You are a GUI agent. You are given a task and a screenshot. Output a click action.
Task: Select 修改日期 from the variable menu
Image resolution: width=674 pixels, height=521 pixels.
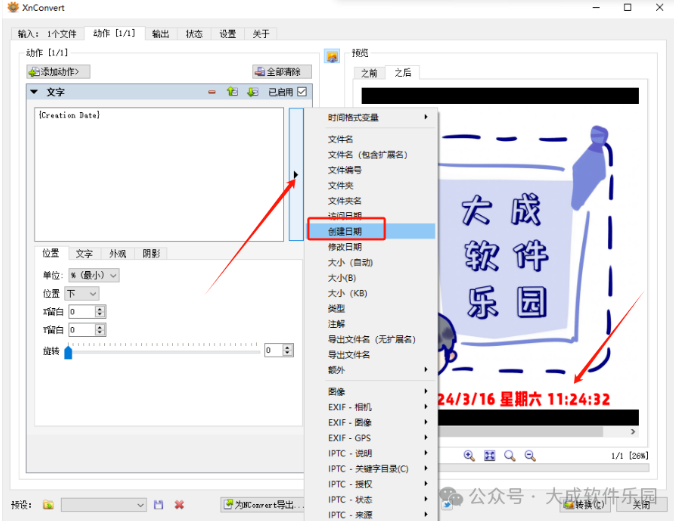click(345, 247)
